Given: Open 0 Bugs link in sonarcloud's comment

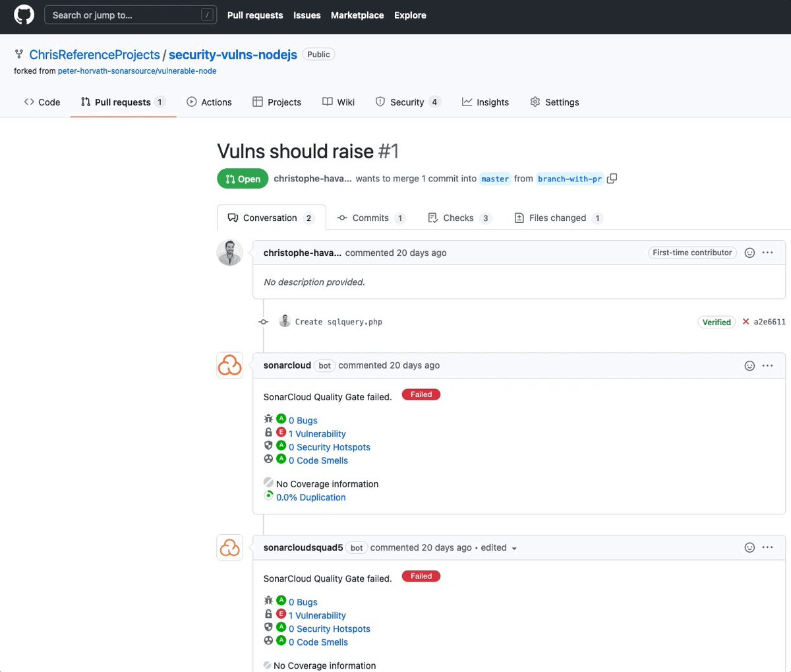Looking at the screenshot, I should [x=303, y=421].
